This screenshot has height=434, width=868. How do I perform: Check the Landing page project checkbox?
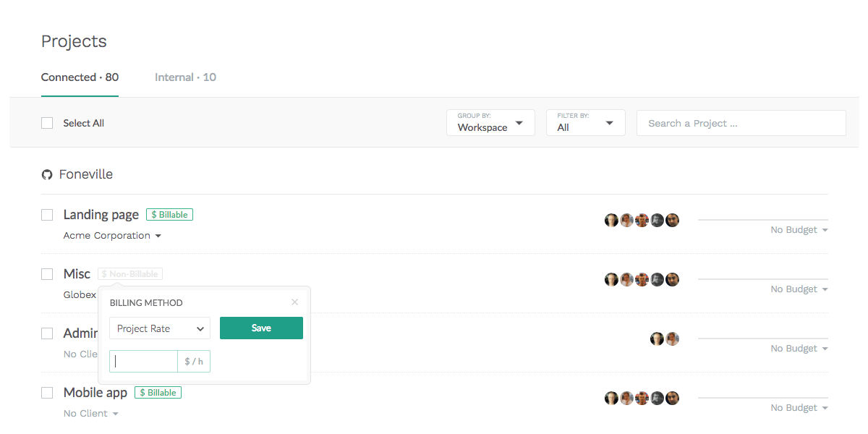point(47,215)
